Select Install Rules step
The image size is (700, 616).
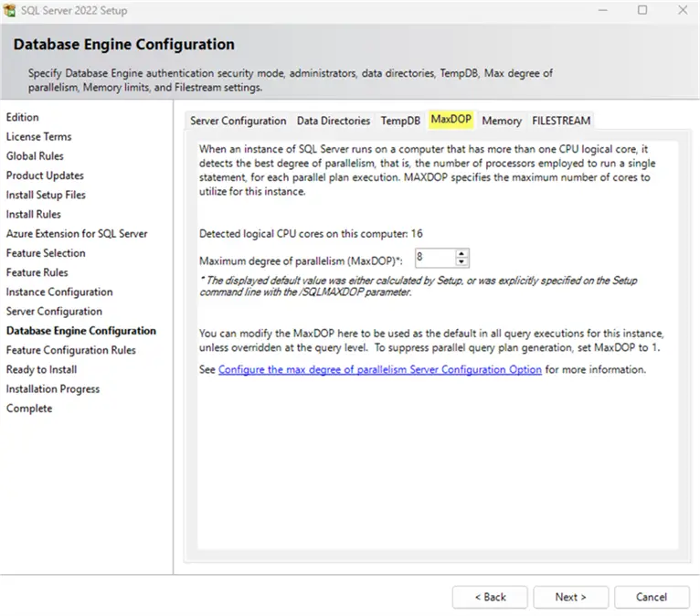(34, 214)
